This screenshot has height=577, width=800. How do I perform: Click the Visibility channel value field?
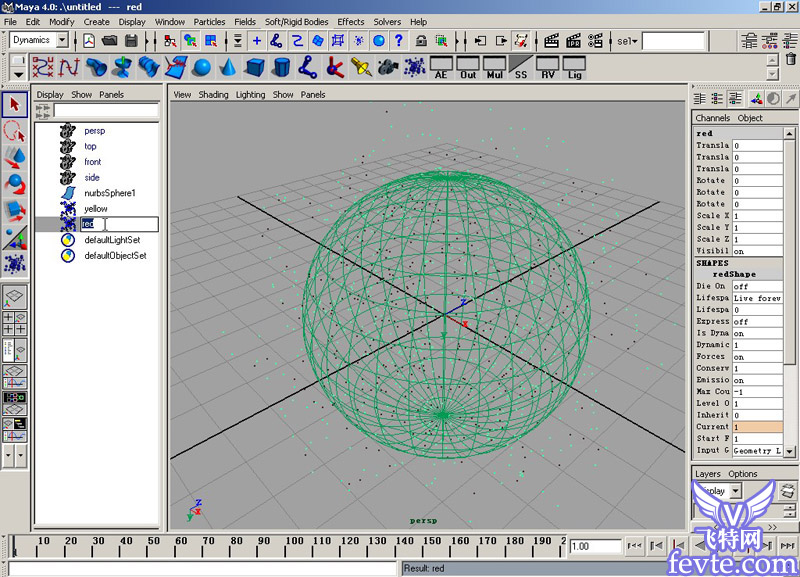pos(758,251)
